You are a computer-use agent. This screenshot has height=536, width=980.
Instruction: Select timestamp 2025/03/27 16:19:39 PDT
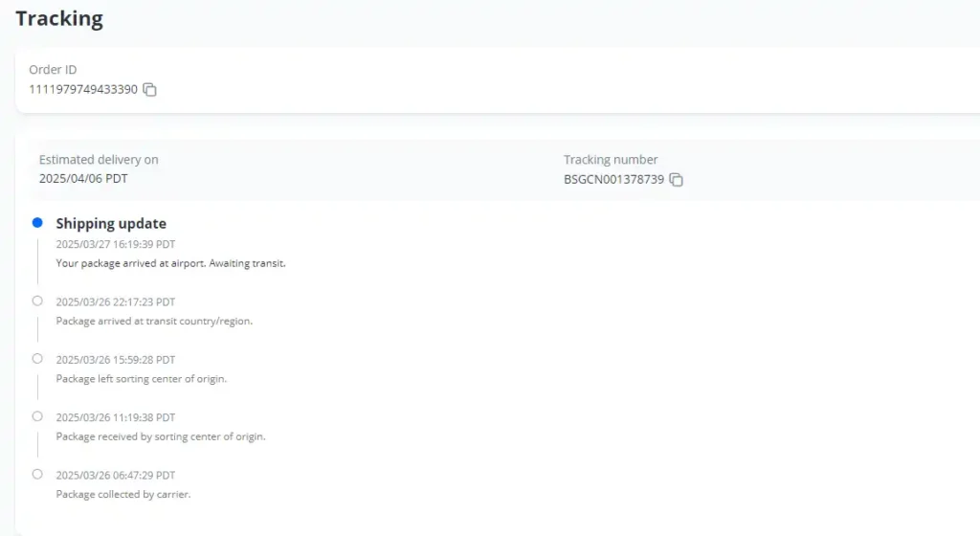click(x=116, y=244)
